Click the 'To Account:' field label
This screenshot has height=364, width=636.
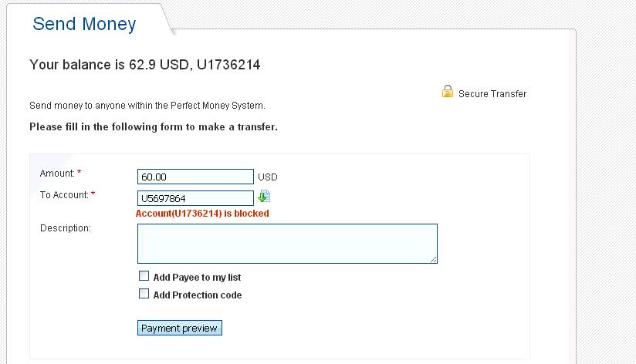point(64,195)
